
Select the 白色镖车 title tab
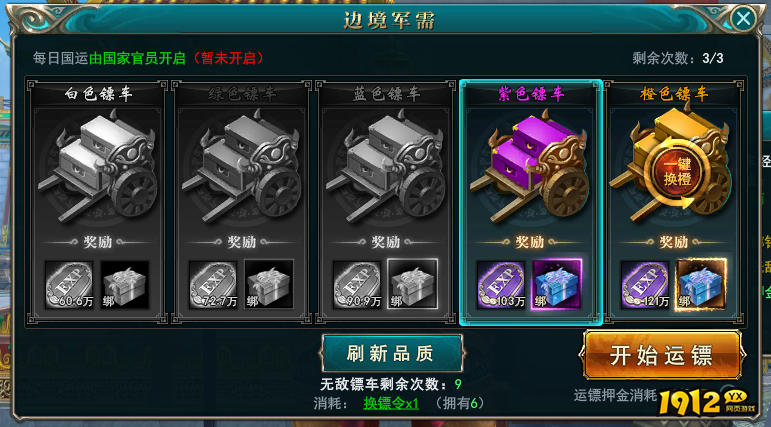tap(98, 93)
